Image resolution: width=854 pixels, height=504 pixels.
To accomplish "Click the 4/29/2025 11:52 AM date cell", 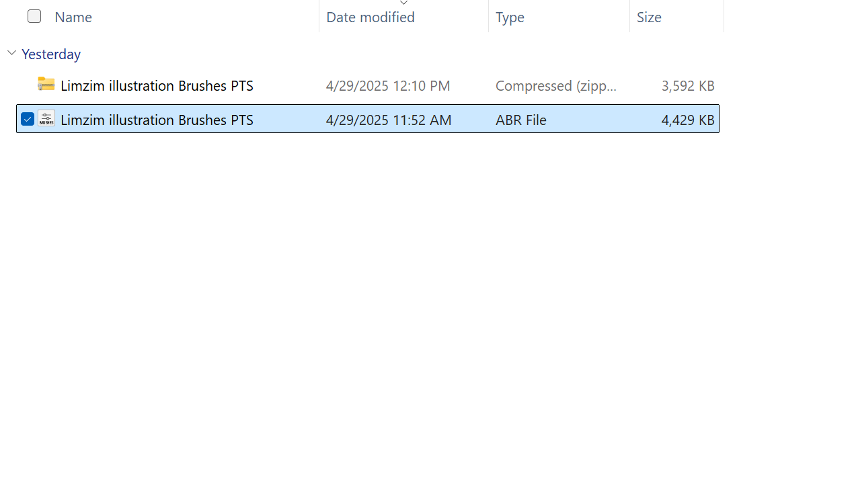I will click(389, 120).
